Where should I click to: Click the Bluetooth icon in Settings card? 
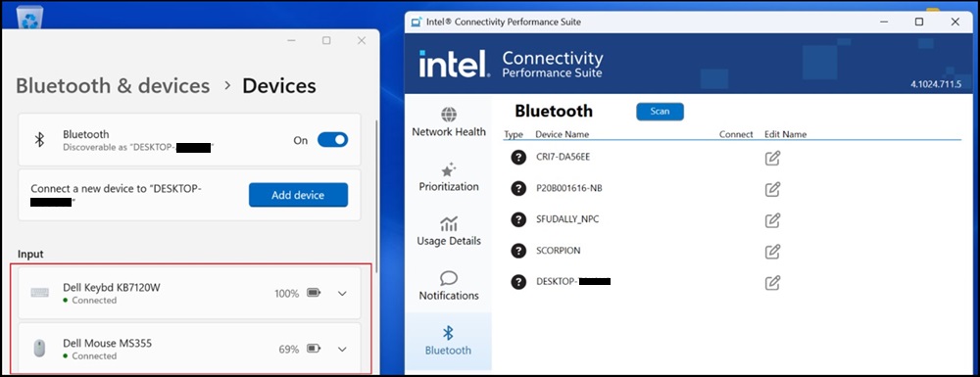39,140
